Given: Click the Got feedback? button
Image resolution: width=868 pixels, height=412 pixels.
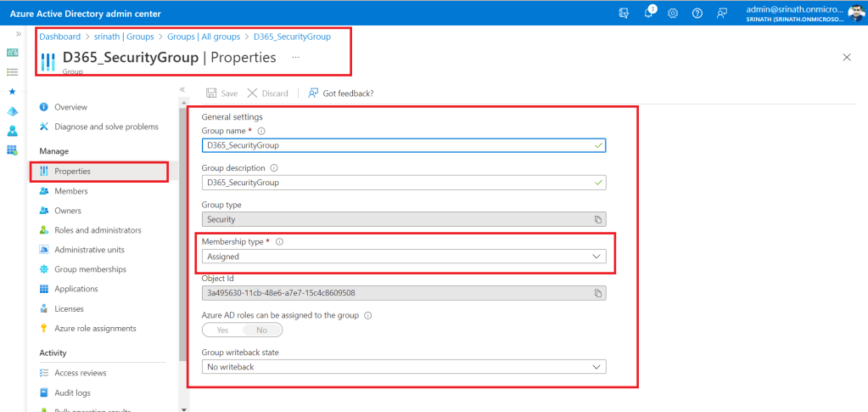Looking at the screenshot, I should [340, 93].
